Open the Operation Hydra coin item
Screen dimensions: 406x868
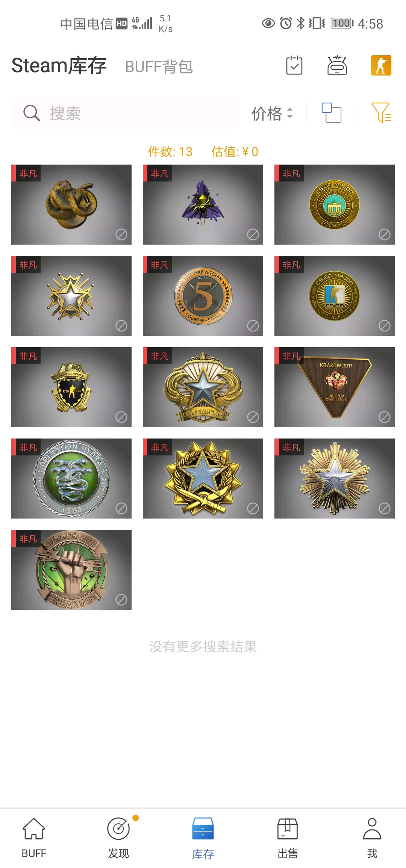tap(71, 478)
